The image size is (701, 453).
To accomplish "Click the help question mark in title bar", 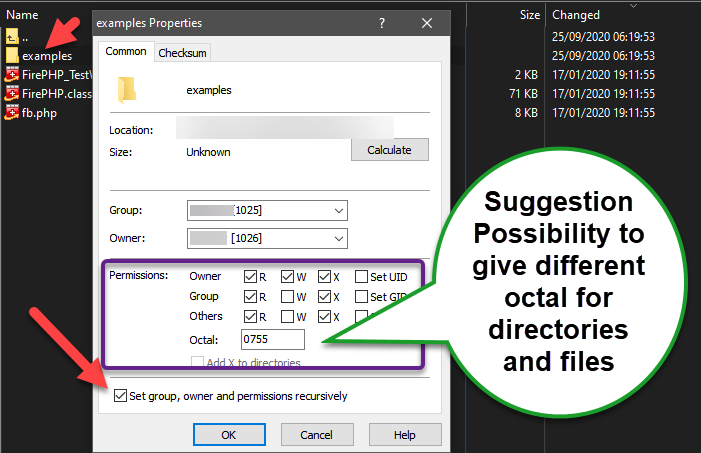I will [382, 23].
